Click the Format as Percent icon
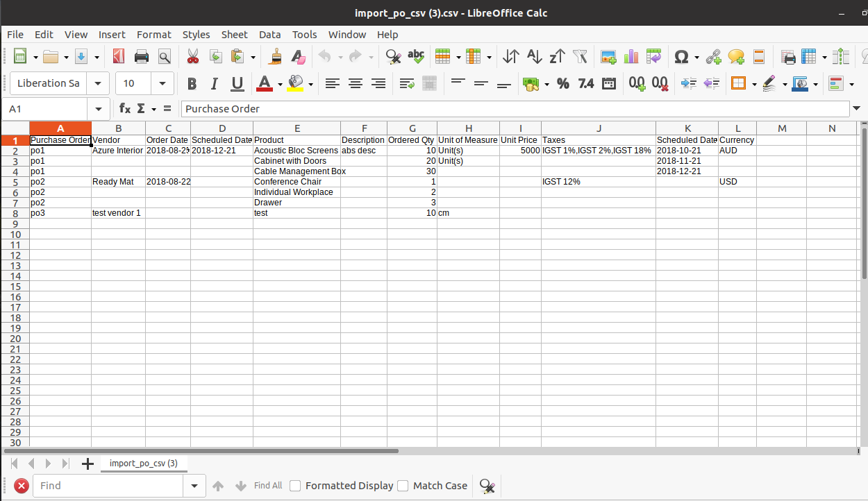This screenshot has width=868, height=501. [x=563, y=84]
